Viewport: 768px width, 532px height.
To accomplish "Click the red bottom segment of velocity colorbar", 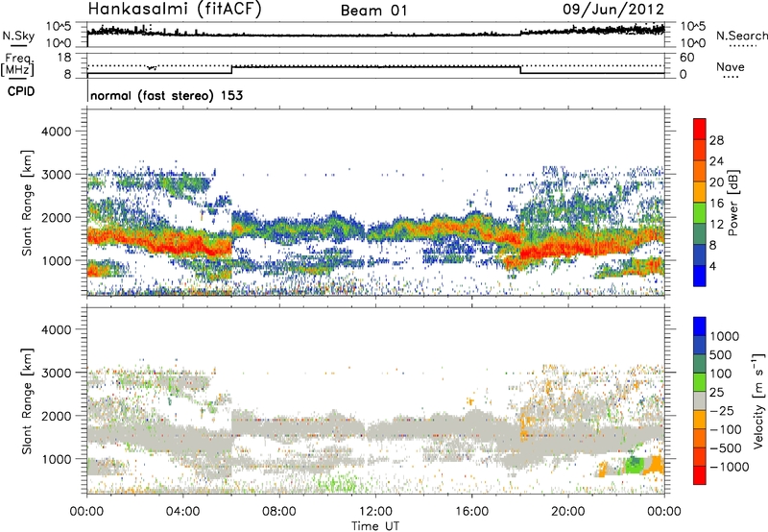I will pos(700,475).
